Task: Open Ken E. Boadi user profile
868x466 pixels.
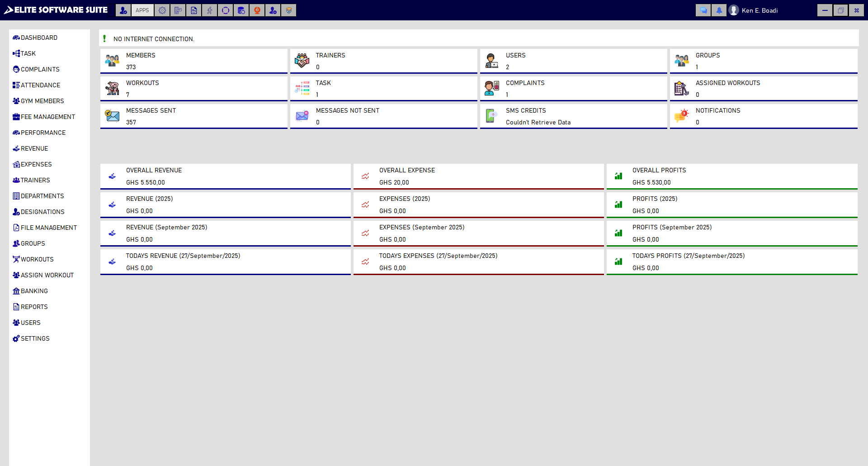Action: [754, 10]
